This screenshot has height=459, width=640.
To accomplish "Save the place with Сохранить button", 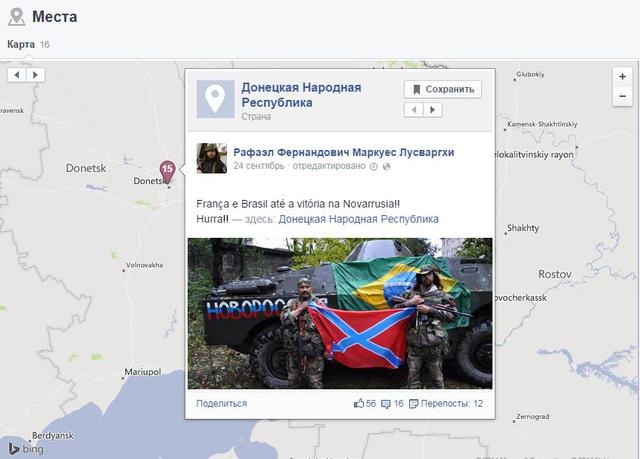I will tap(443, 89).
